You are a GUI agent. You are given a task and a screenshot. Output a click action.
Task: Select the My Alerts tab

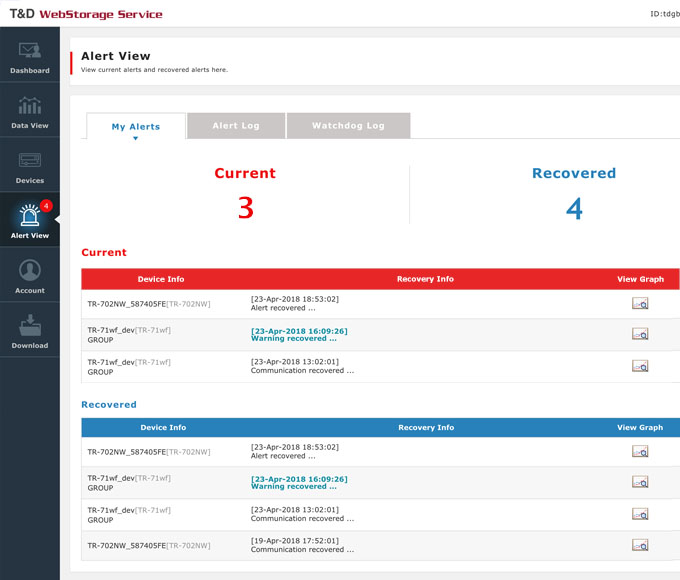coord(135,127)
